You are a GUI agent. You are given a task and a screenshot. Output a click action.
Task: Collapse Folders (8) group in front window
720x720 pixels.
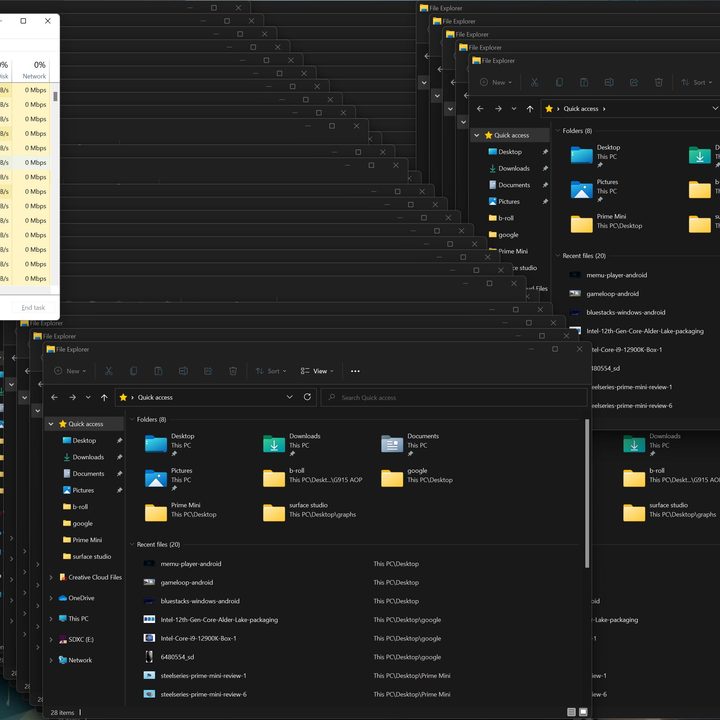(x=132, y=419)
